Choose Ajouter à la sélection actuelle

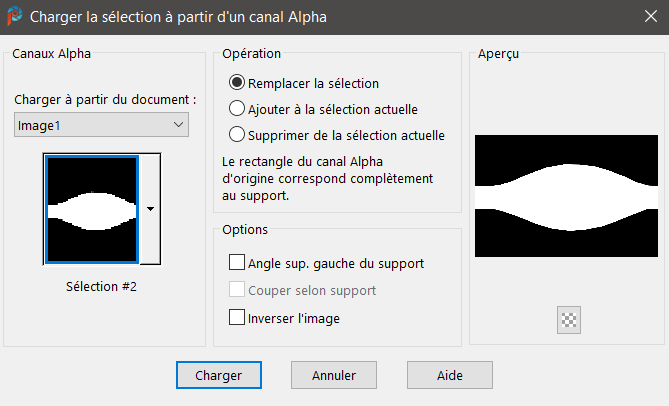(237, 109)
